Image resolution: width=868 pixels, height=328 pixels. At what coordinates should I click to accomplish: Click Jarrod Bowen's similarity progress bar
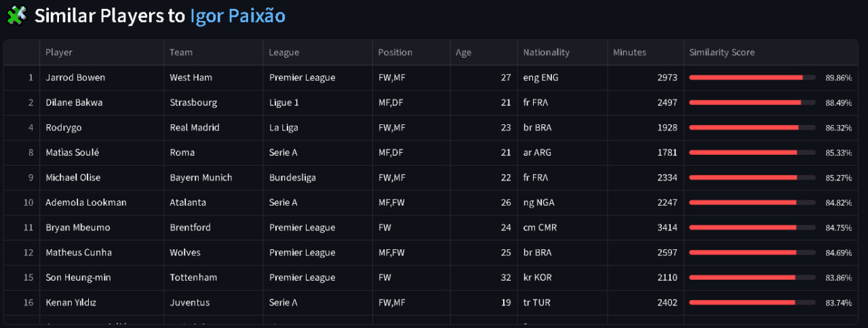tap(752, 77)
